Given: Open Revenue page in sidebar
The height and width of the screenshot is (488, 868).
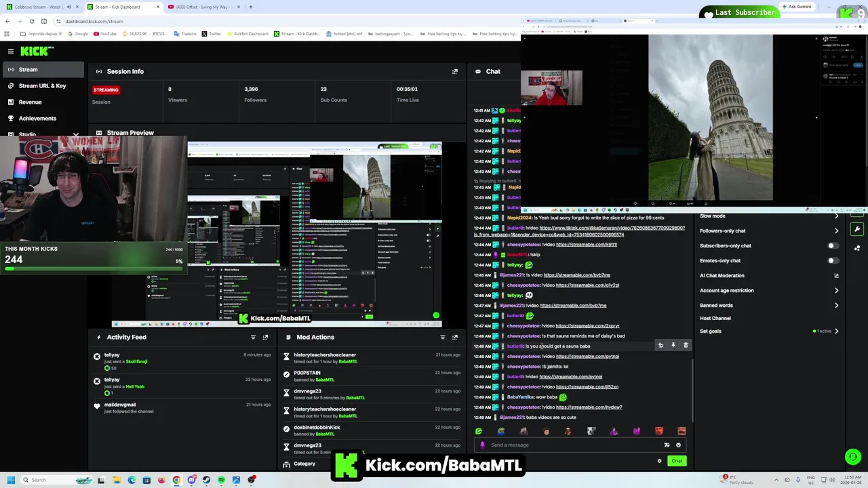Looking at the screenshot, I should coord(42,102).
